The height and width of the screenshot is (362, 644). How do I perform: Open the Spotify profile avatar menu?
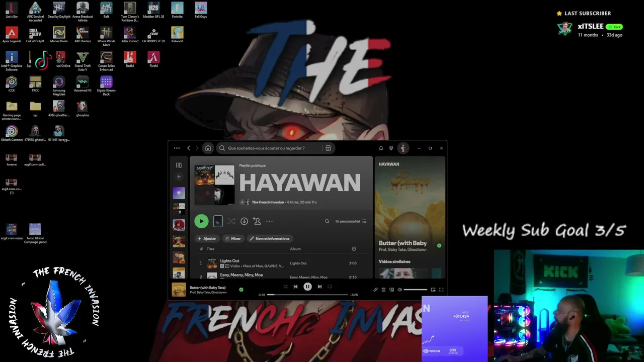(403, 148)
